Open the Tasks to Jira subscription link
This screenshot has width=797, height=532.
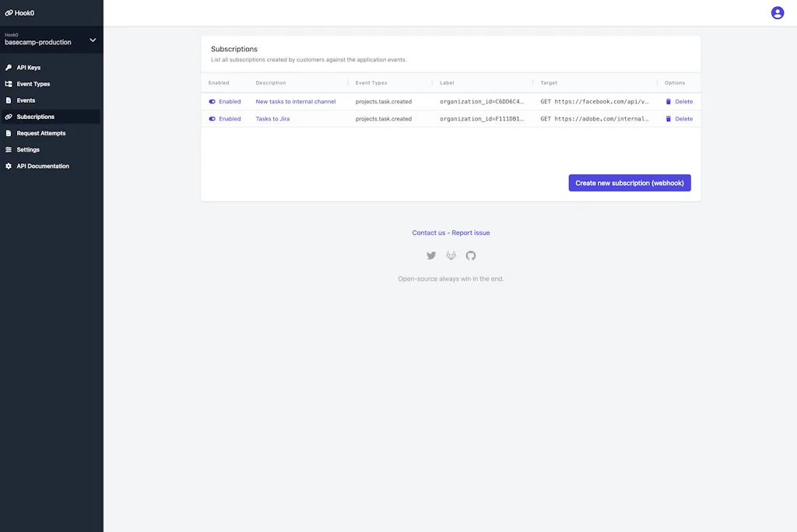coord(272,119)
